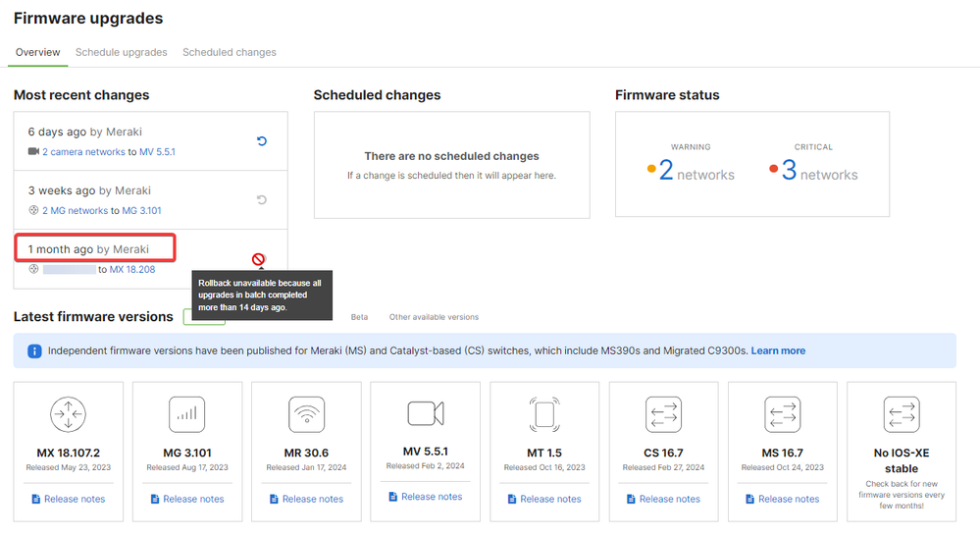Image resolution: width=980 pixels, height=536 pixels.
Task: Click the orange warning status dot
Action: pos(651,168)
